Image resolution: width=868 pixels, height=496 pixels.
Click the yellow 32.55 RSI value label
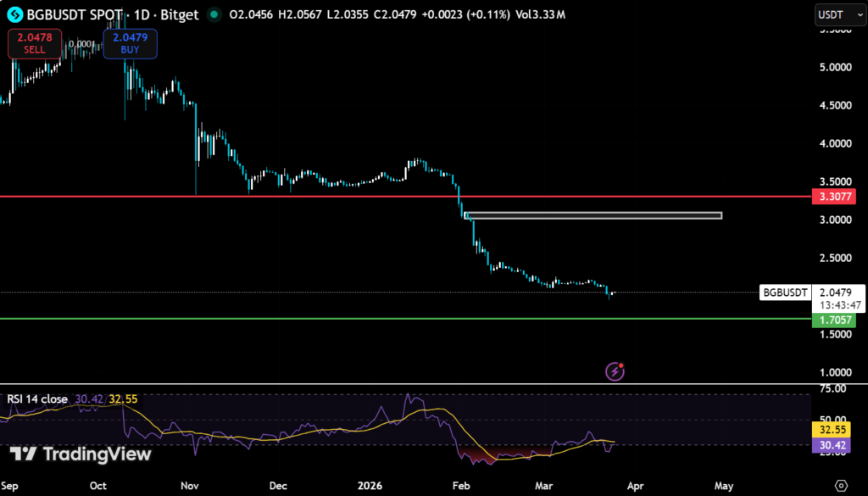pyautogui.click(x=832, y=431)
